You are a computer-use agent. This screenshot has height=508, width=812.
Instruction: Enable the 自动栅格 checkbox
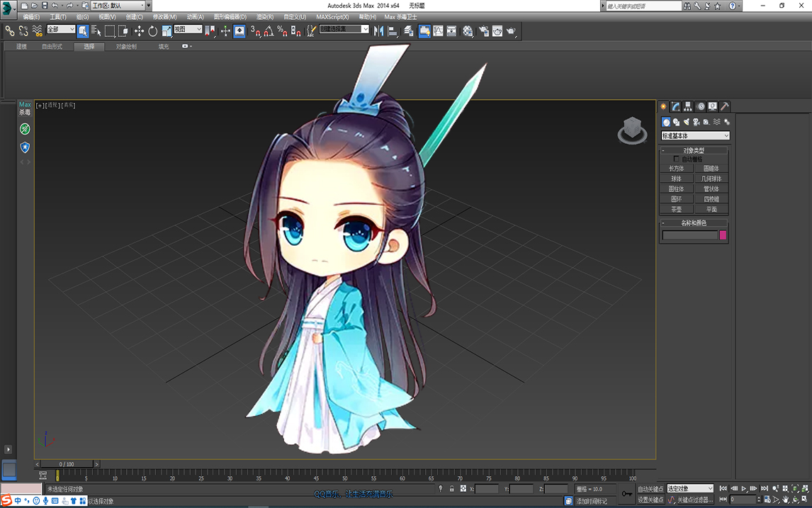coord(676,159)
